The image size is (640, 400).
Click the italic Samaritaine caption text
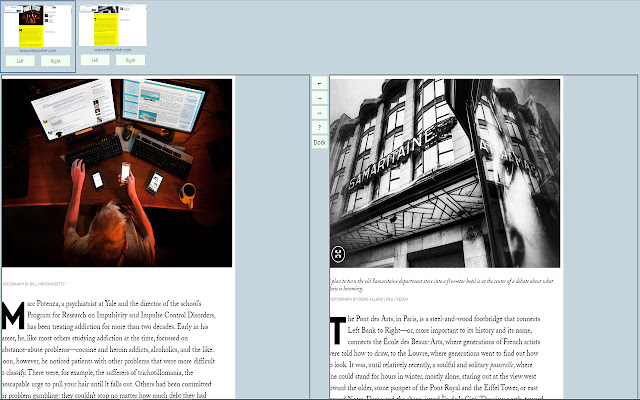[x=442, y=285]
